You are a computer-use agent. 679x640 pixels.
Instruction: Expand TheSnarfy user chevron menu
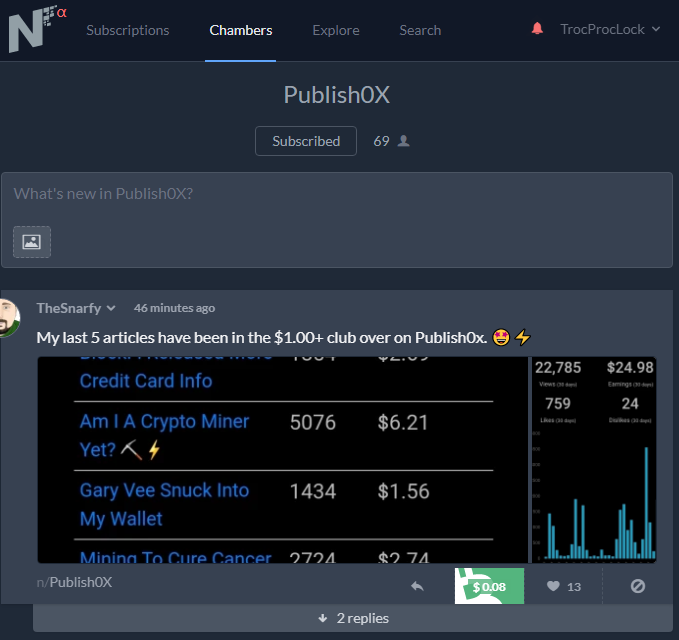click(x=111, y=308)
